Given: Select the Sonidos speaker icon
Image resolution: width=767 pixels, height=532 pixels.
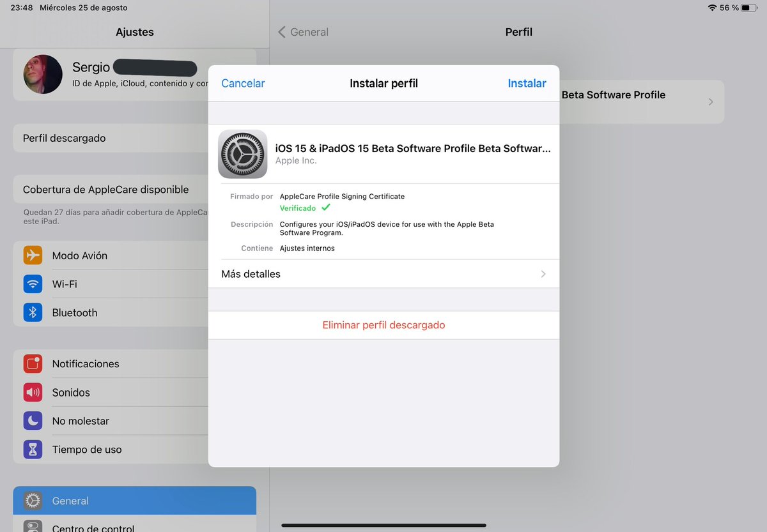Looking at the screenshot, I should tap(33, 392).
